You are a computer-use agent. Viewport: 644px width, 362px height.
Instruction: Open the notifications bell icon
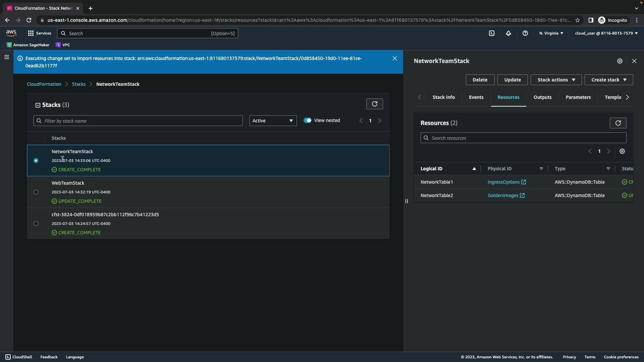coord(508,33)
